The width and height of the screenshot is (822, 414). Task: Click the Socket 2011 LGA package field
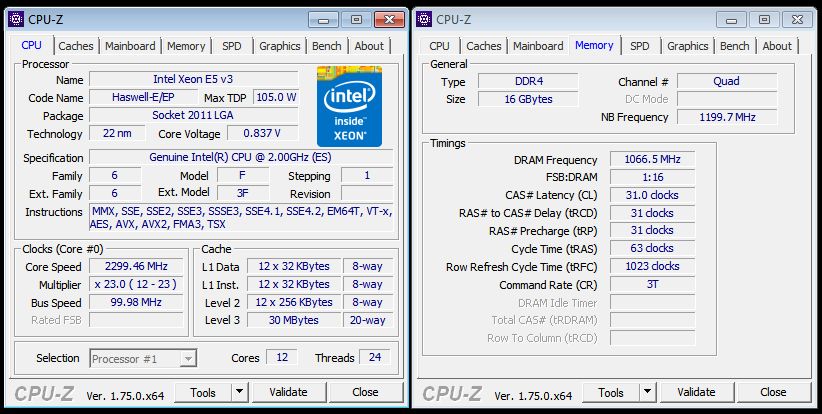[193, 115]
